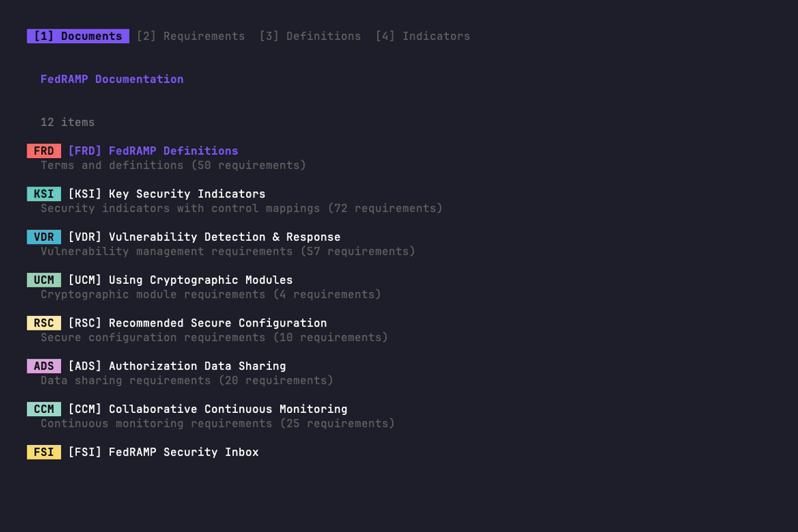Click the cyan VDR badge icon
The height and width of the screenshot is (532, 798).
click(43, 236)
